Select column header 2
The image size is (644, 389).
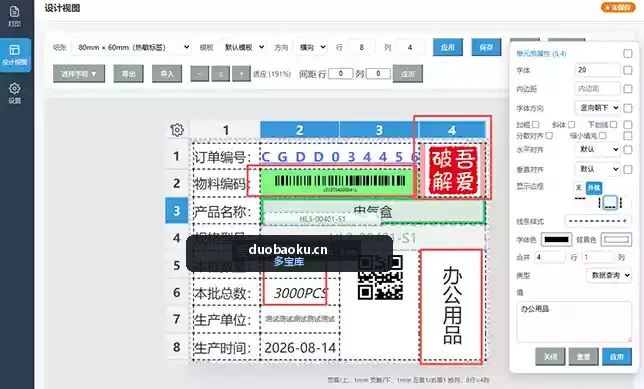click(x=299, y=130)
